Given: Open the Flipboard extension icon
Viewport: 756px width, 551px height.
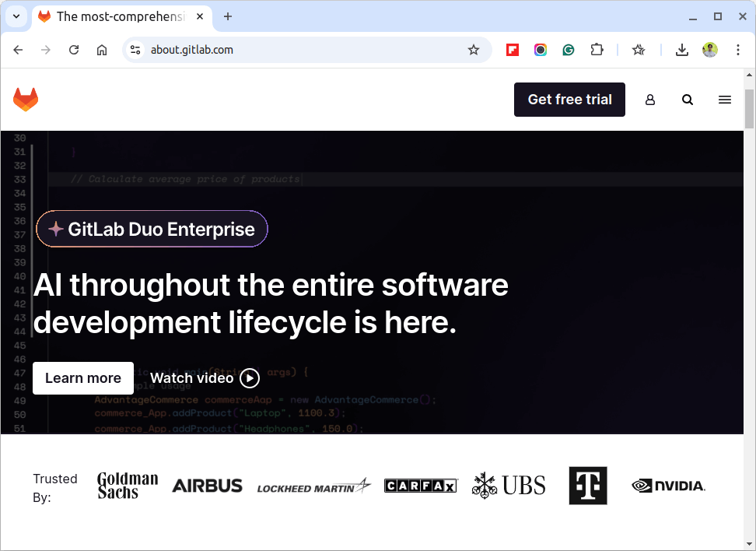Looking at the screenshot, I should 513,50.
